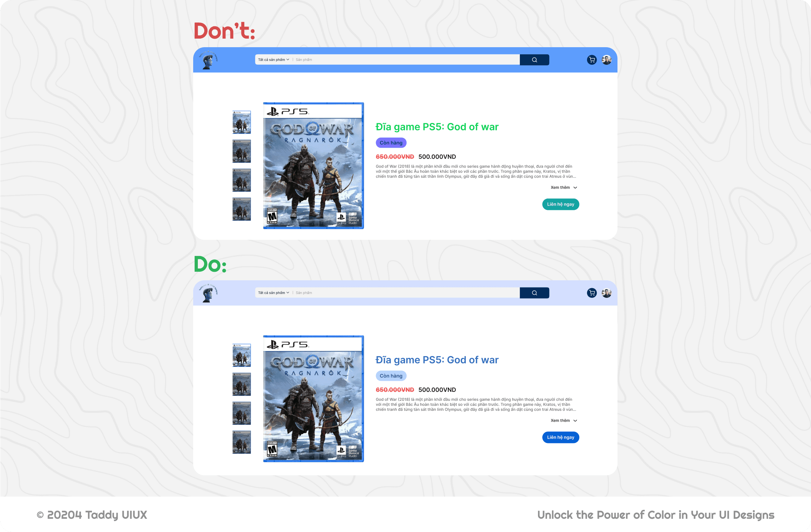
Task: Click the mascot logo in the Do header
Action: tap(209, 293)
